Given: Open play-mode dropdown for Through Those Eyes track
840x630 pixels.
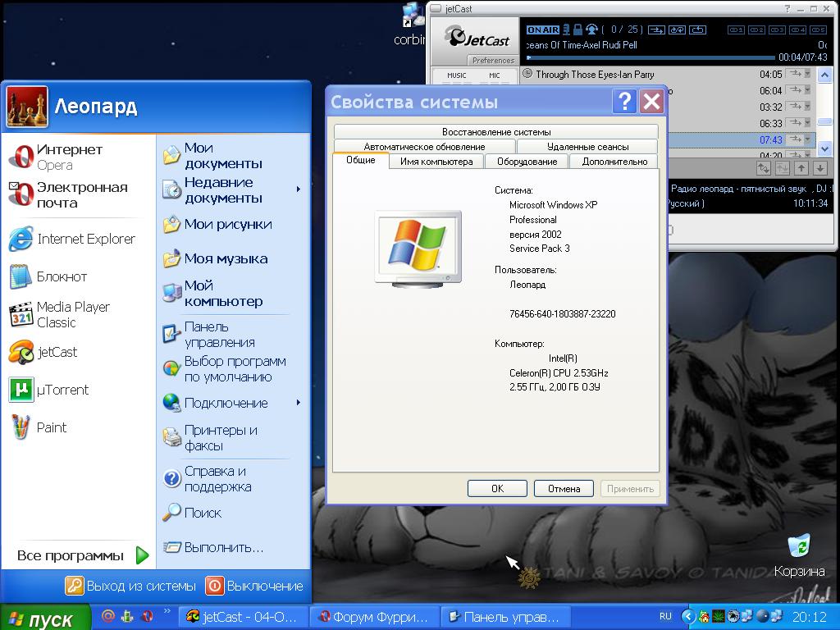Looking at the screenshot, I should 807,74.
